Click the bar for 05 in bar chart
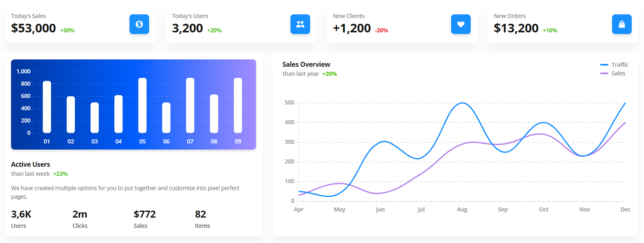The image size is (644, 243). 143,105
